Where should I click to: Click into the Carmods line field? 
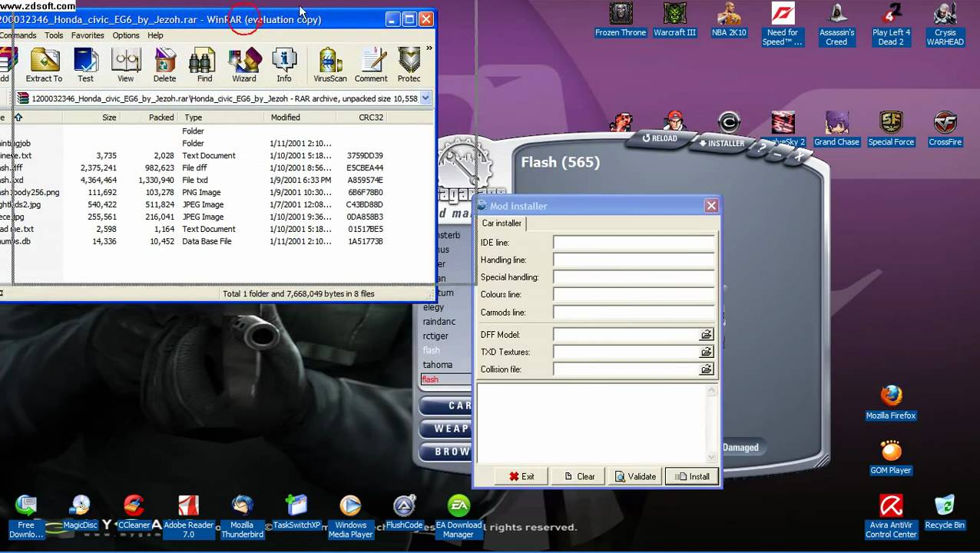click(634, 313)
